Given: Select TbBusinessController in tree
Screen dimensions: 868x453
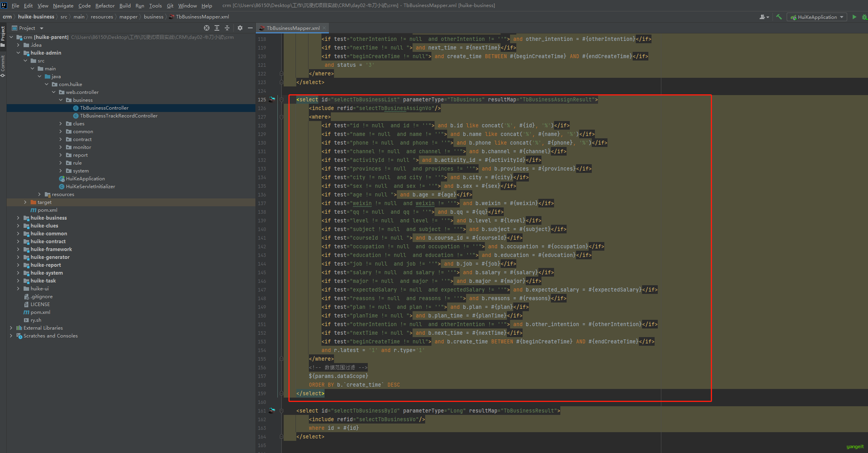Looking at the screenshot, I should (104, 108).
